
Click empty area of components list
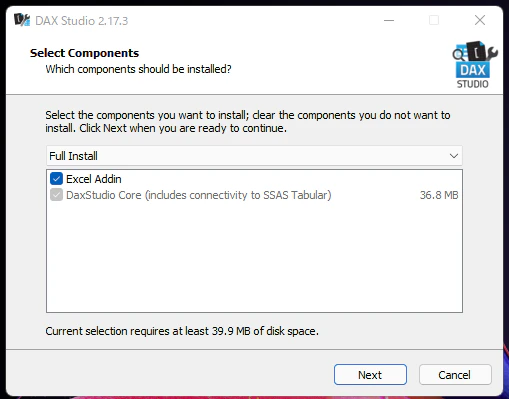point(254,257)
